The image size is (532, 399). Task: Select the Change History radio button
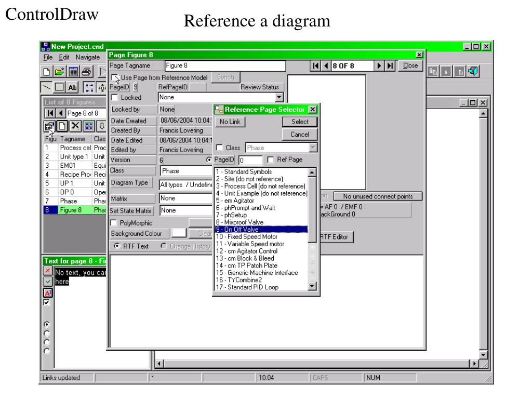click(x=164, y=246)
